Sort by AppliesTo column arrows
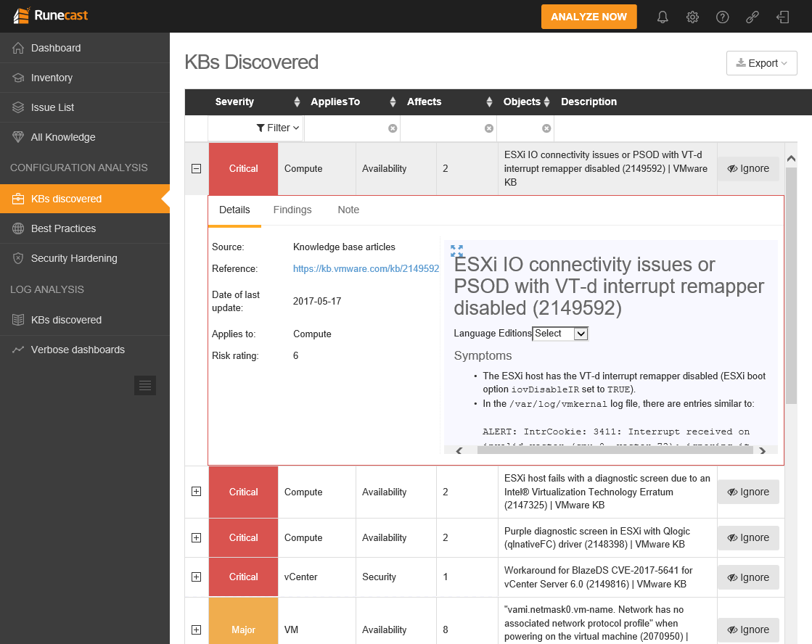The height and width of the screenshot is (644, 812). [x=393, y=102]
